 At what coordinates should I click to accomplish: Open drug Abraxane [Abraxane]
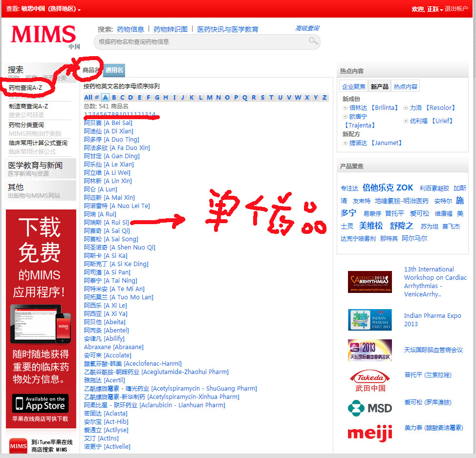click(114, 347)
